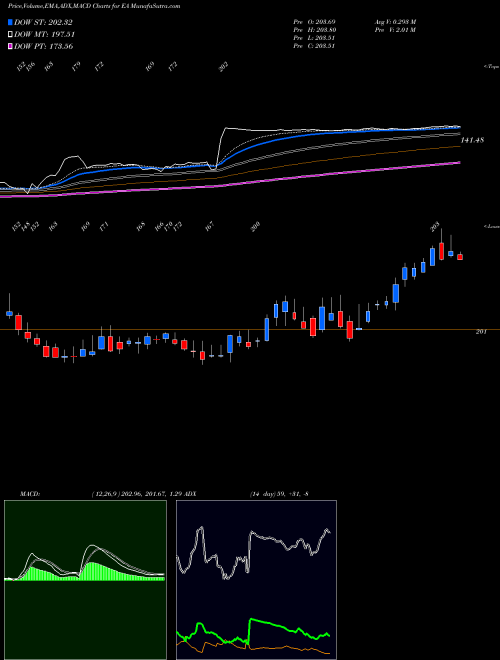The height and width of the screenshot is (660, 500).
Task: Click the Pre L: 203.51 value
Action: [314, 37]
